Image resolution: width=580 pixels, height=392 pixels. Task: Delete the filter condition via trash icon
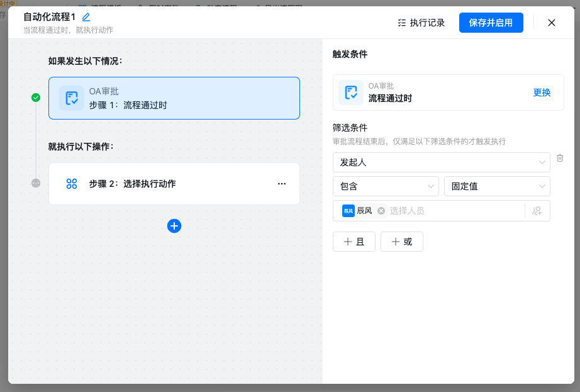pos(560,158)
